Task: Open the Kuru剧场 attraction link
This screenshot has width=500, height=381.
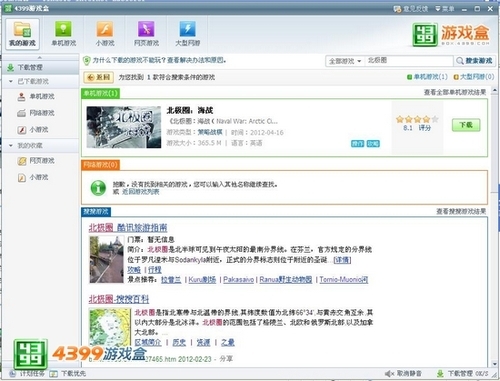Action: click(x=202, y=280)
